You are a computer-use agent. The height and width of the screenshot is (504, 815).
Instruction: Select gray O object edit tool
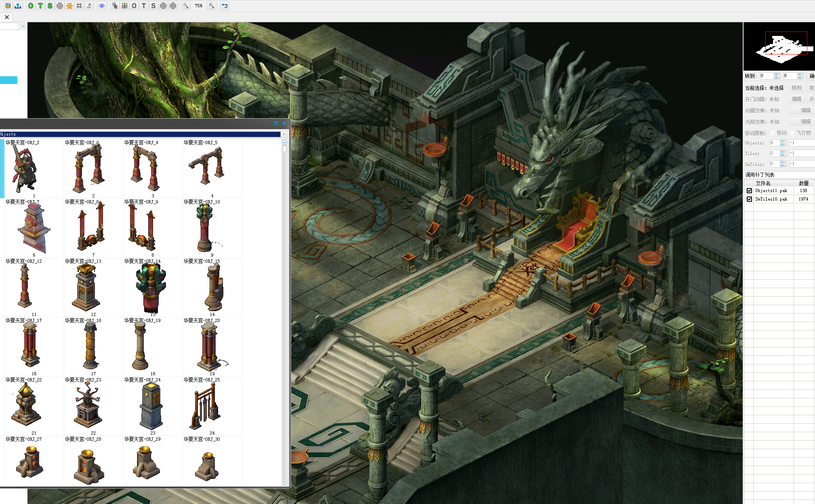(x=134, y=6)
